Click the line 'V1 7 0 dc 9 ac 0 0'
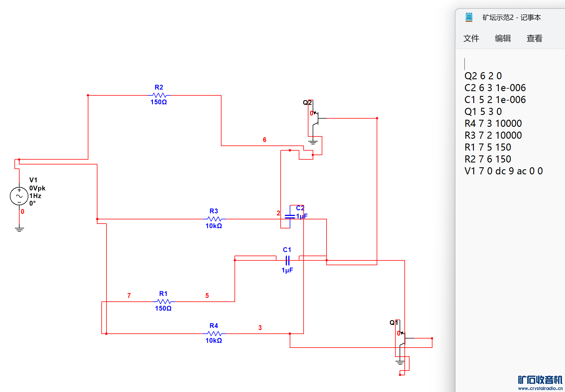Viewport: 565px width, 392px height. (504, 171)
